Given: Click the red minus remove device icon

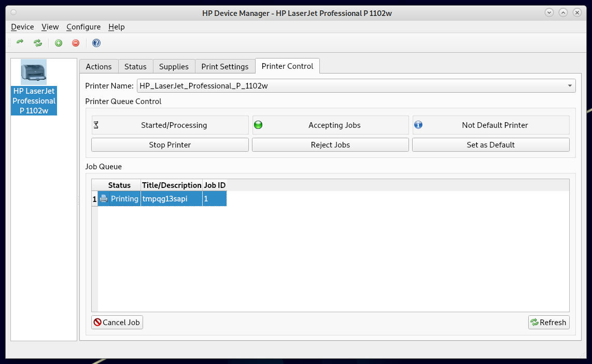Looking at the screenshot, I should click(76, 43).
